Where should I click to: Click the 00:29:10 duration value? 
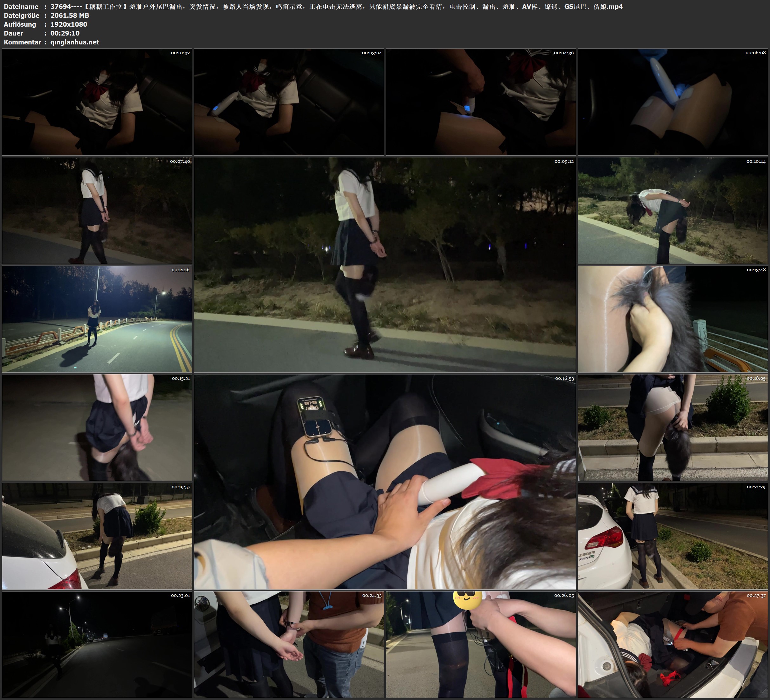coord(65,33)
